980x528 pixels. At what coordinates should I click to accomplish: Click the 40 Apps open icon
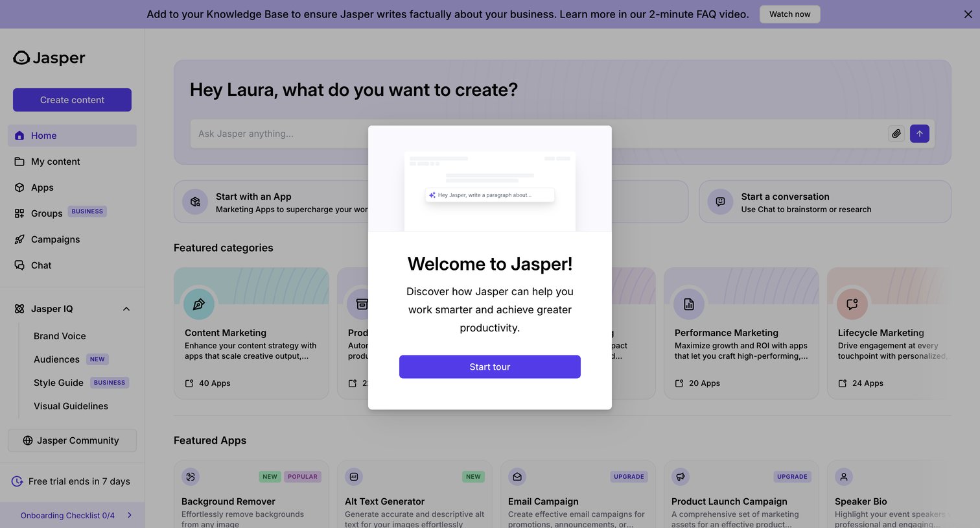[189, 383]
